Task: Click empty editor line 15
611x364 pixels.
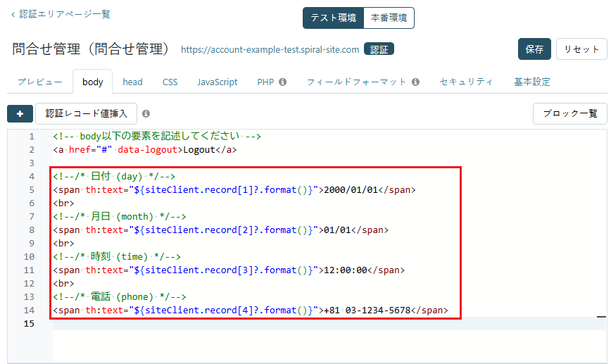Action: click(x=329, y=323)
